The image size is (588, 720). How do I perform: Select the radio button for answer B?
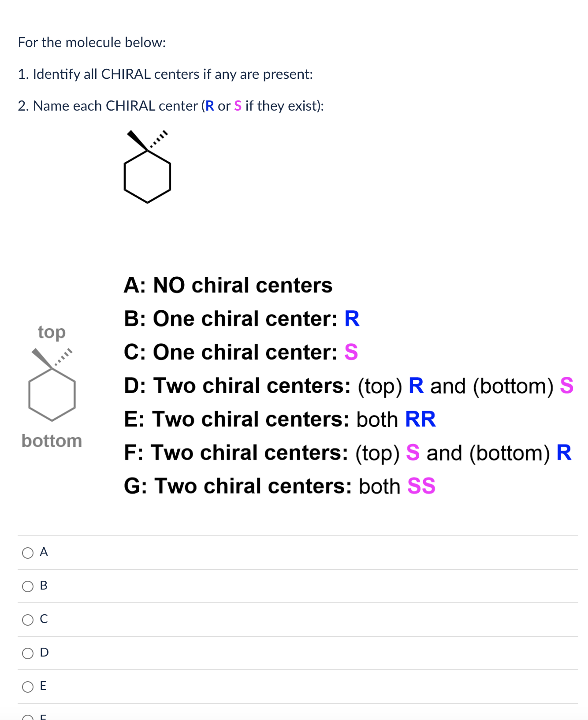click(27, 586)
